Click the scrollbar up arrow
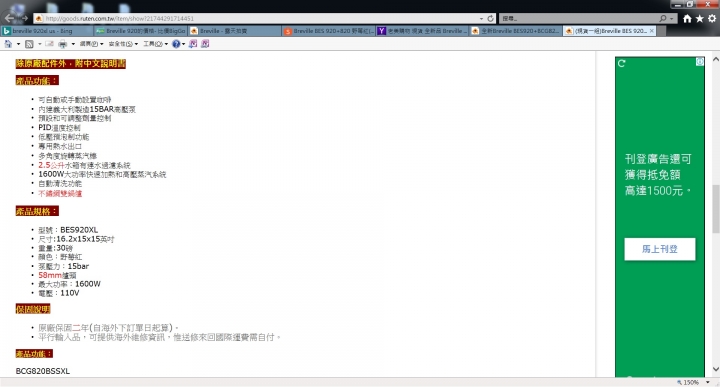 tap(715, 59)
